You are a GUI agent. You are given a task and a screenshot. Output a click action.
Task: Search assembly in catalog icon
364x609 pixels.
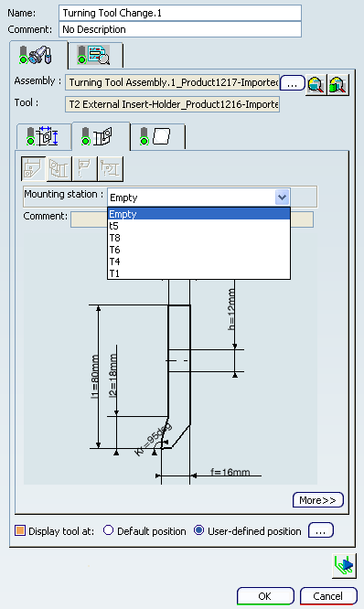(x=316, y=84)
